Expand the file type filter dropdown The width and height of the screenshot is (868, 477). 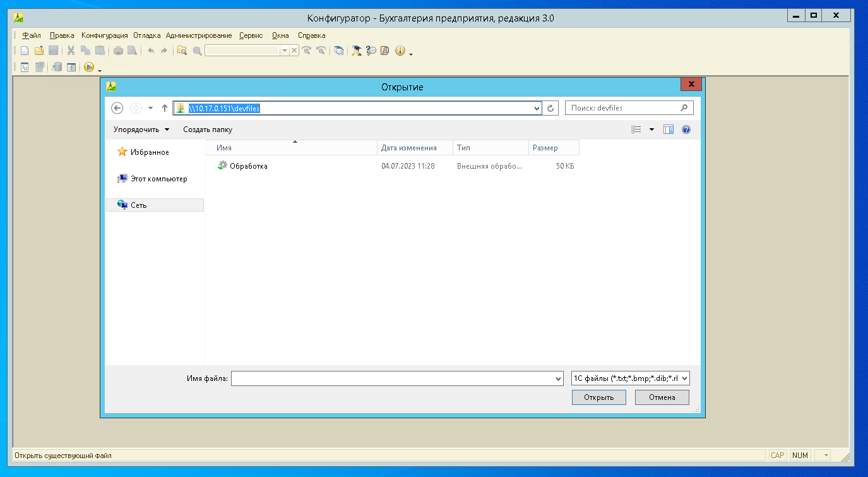tap(686, 378)
